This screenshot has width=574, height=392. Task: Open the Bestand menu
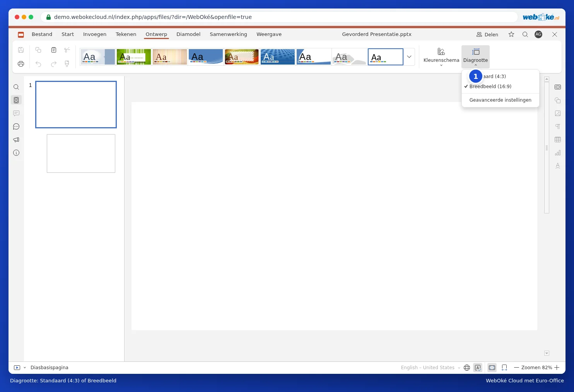[x=42, y=34]
